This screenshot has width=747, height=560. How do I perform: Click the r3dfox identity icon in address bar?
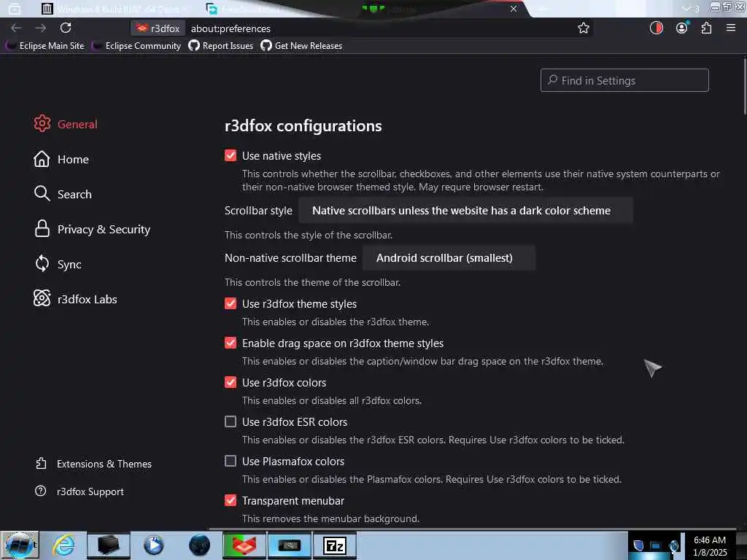coord(158,28)
